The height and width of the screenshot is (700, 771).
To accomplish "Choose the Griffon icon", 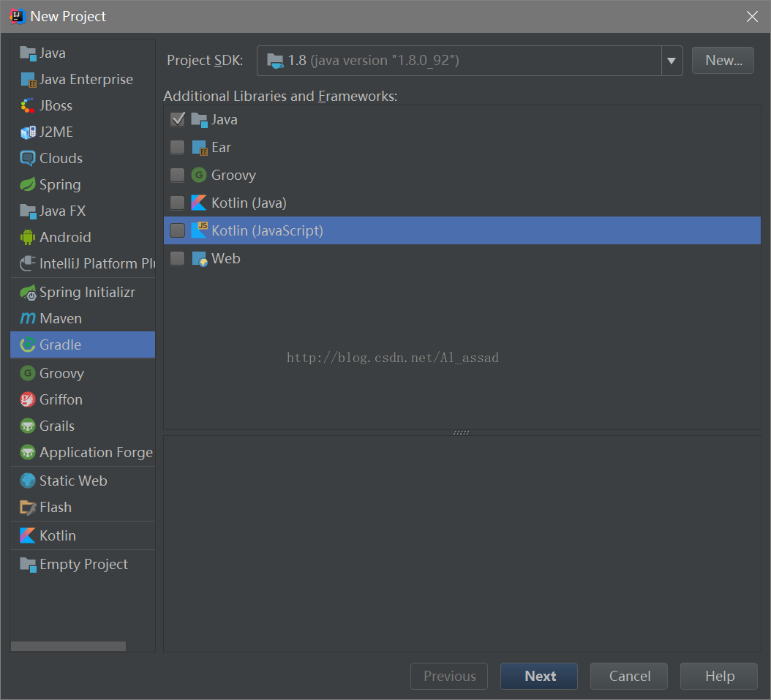I will pos(28,399).
